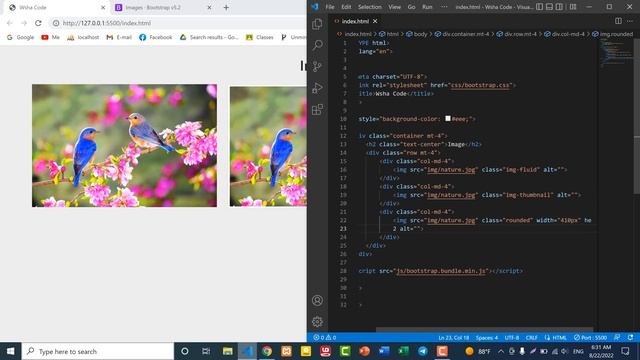Screen dimensions: 640x360
Task: Open the css/bootstrap.css link in code
Action: click(480, 85)
